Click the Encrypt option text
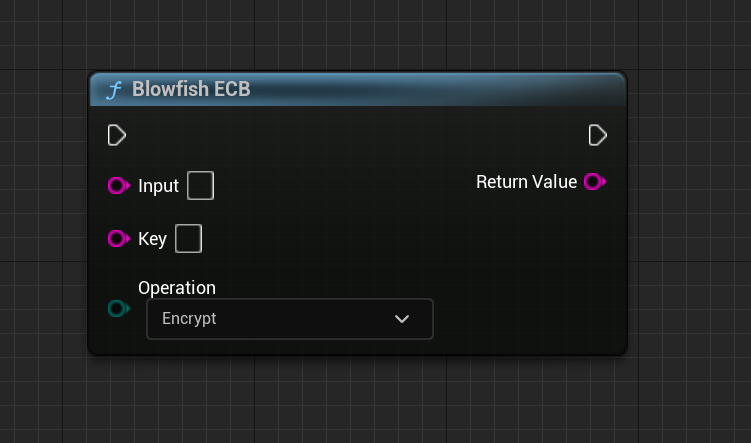The height and width of the screenshot is (443, 751). click(x=189, y=318)
